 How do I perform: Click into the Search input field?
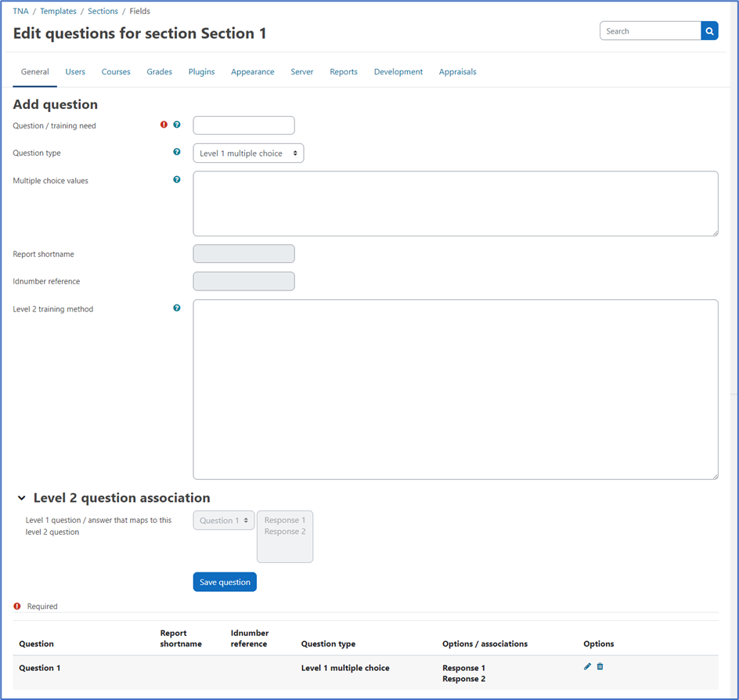(651, 31)
